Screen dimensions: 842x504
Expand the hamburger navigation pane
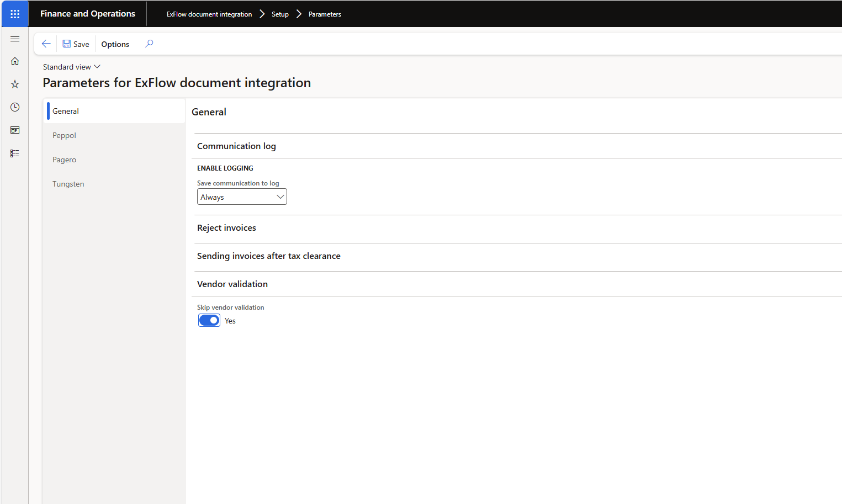pos(15,39)
